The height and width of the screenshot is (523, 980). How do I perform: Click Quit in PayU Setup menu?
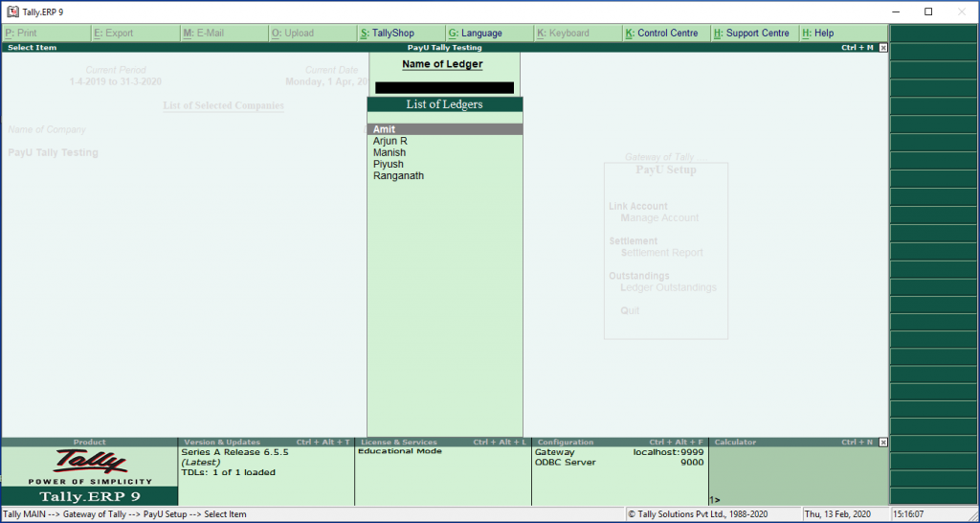[630, 311]
